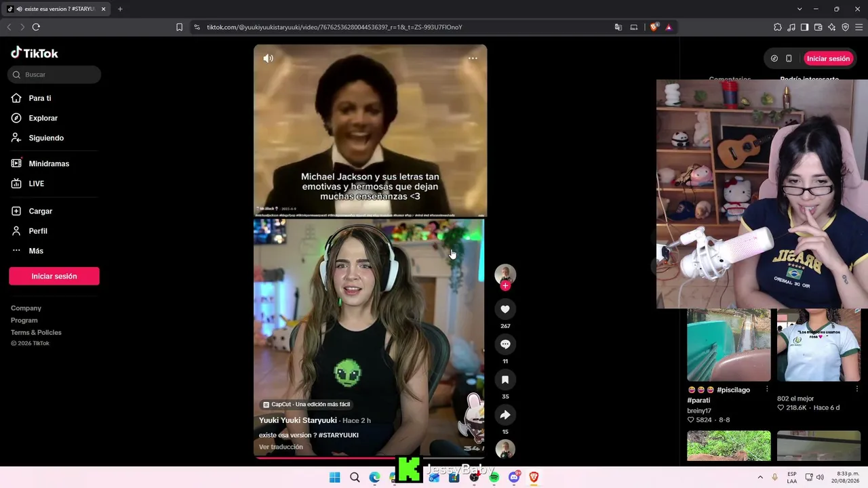Open the Company footer link
The width and height of the screenshot is (868, 488).
coord(26,308)
